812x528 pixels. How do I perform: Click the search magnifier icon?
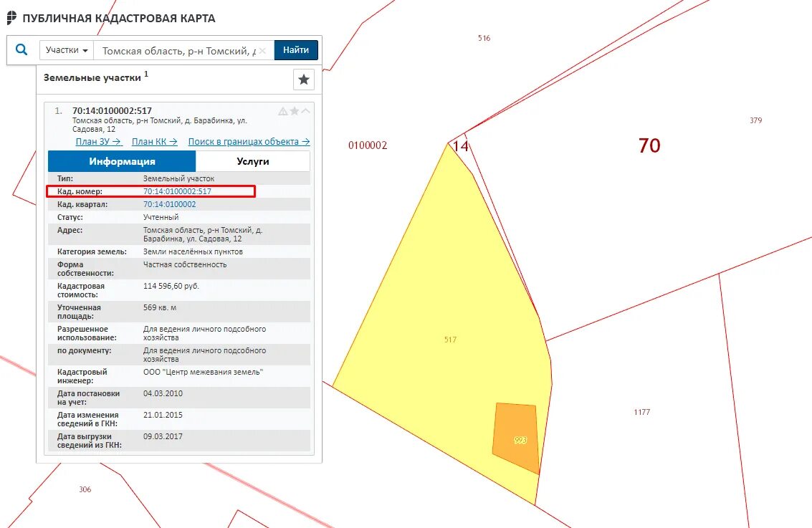[x=22, y=49]
